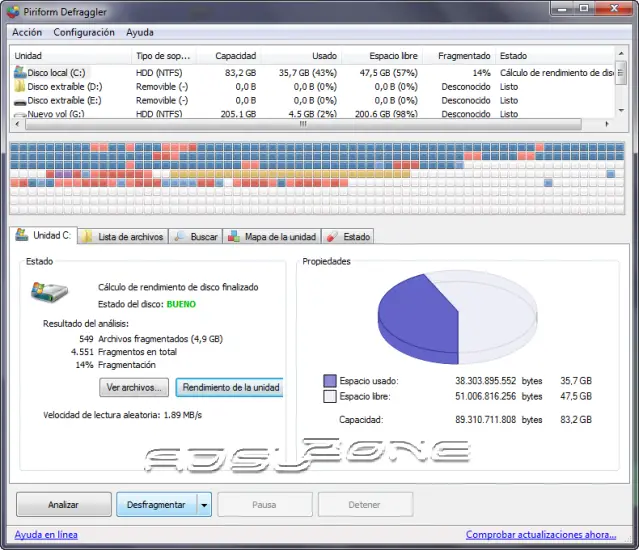
Task: Click the Piriform Defraggler title bar icon
Action: pyautogui.click(x=13, y=12)
